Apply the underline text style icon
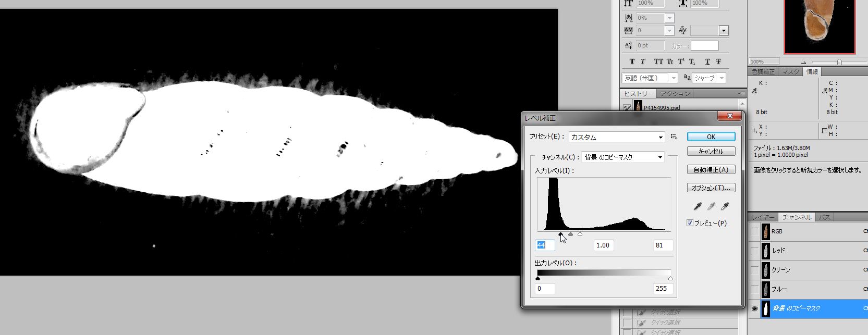The width and height of the screenshot is (868, 335). pos(707,61)
